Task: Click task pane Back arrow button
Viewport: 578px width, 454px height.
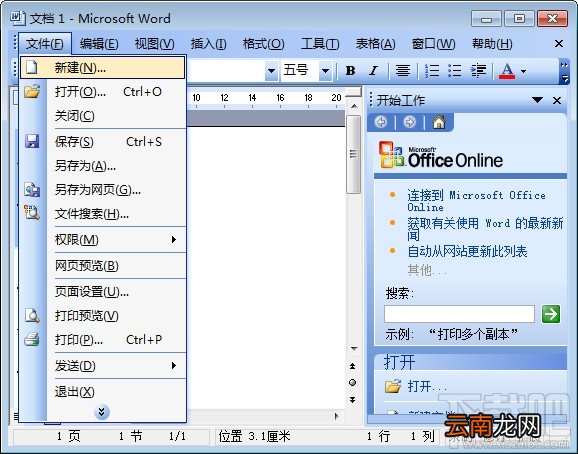Action: [381, 122]
